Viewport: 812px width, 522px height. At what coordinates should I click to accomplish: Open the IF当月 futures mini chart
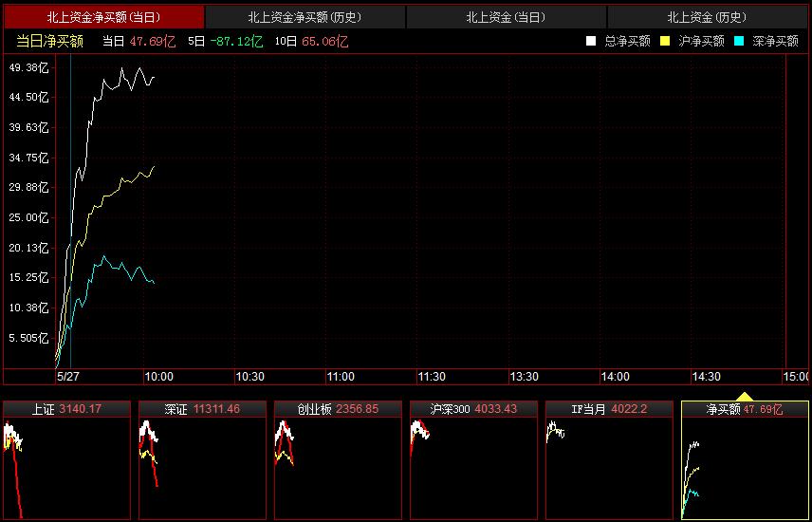(609, 460)
